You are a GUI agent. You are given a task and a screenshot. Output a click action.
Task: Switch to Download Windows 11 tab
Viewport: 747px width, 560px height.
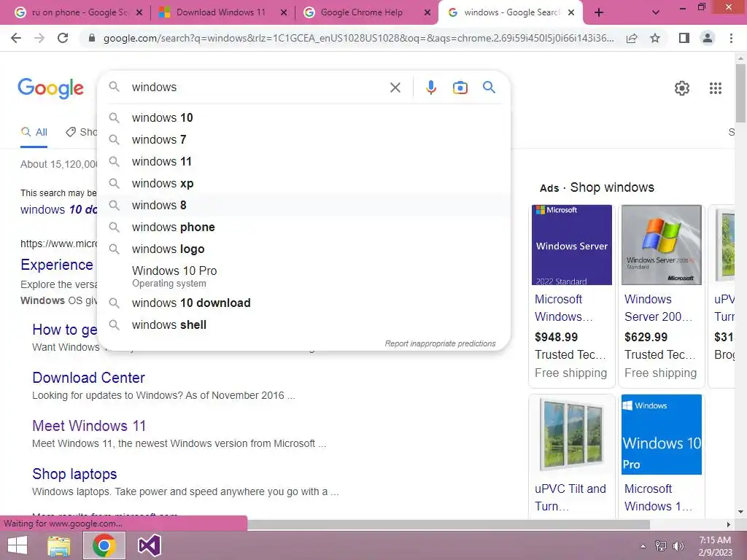221,12
